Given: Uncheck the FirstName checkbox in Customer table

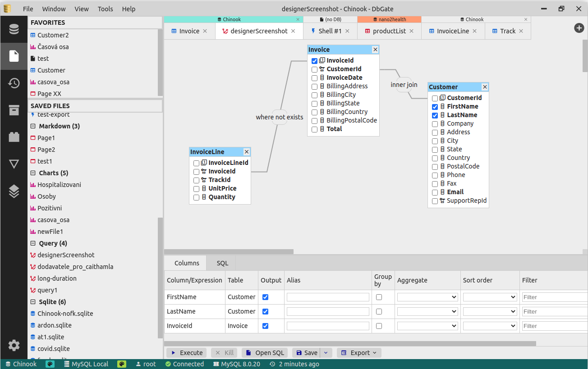Looking at the screenshot, I should click(x=435, y=107).
